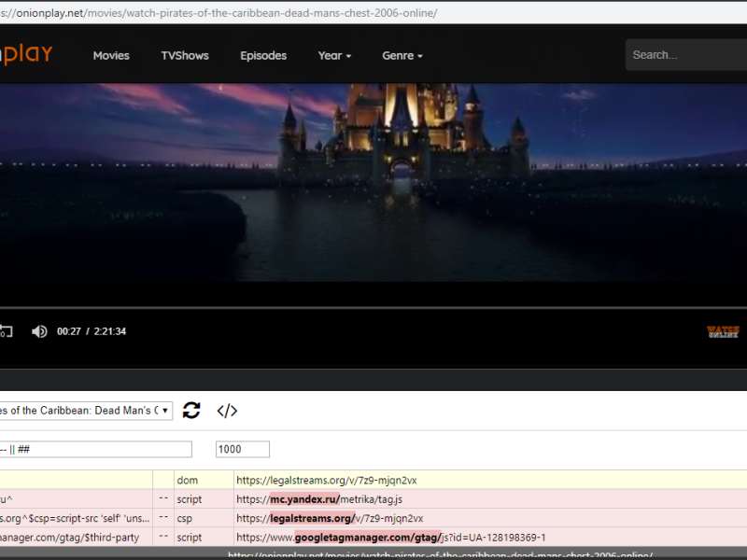Mute the video with the speaker icon
Image resolution: width=747 pixels, height=560 pixels.
[x=39, y=331]
